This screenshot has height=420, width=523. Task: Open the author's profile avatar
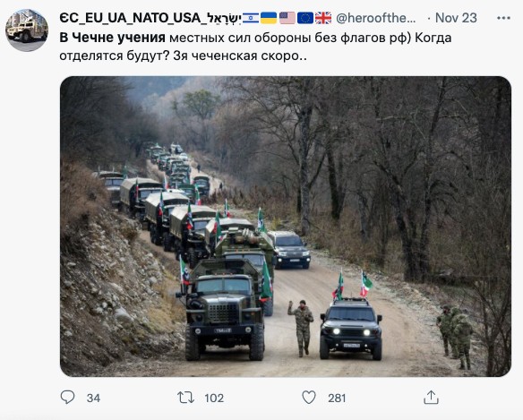pyautogui.click(x=27, y=30)
